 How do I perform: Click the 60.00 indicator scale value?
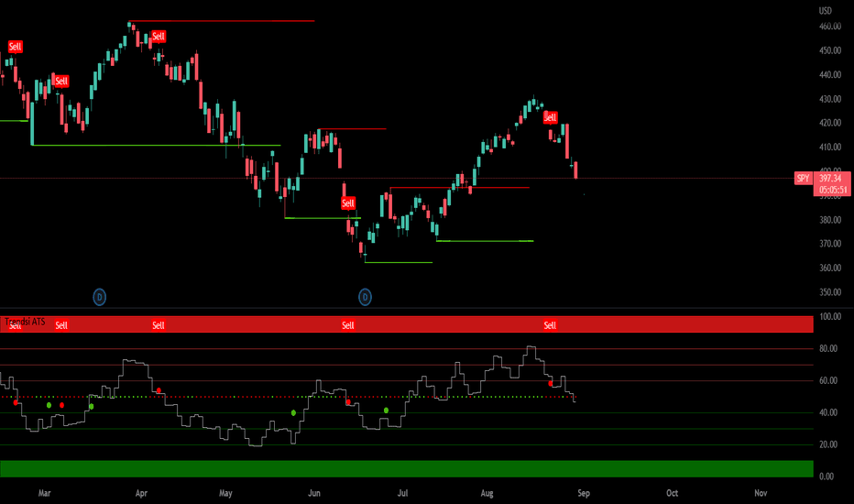tap(828, 380)
